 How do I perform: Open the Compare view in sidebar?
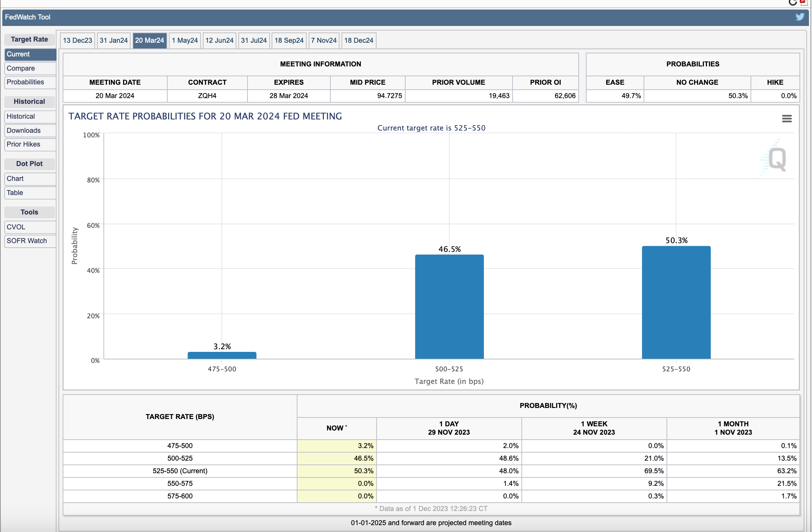[x=30, y=68]
